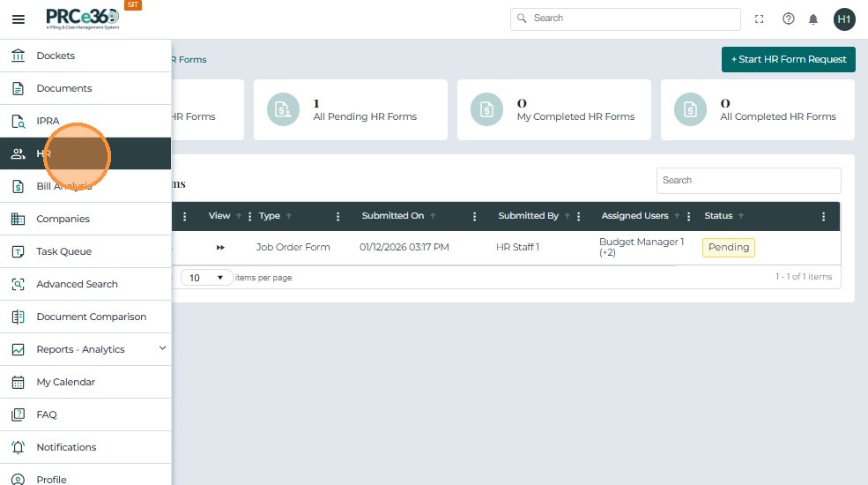Open Document Comparison
The image size is (868, 485).
(85, 317)
